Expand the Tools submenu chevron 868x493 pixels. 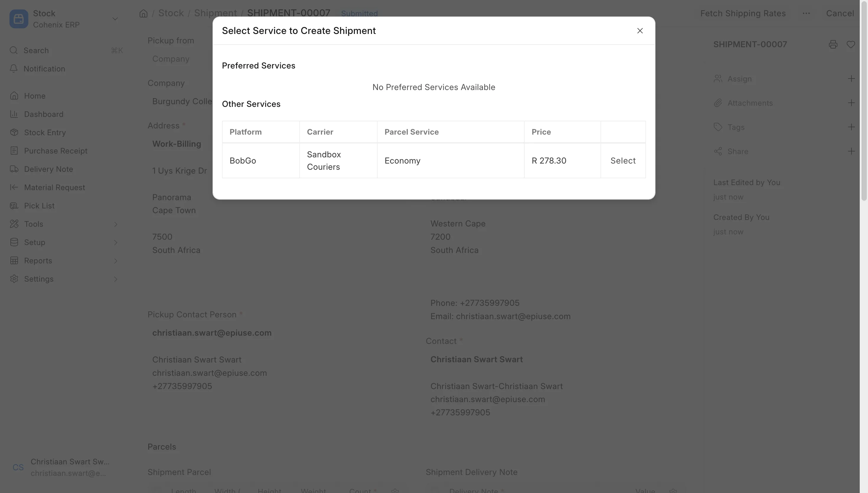point(115,224)
